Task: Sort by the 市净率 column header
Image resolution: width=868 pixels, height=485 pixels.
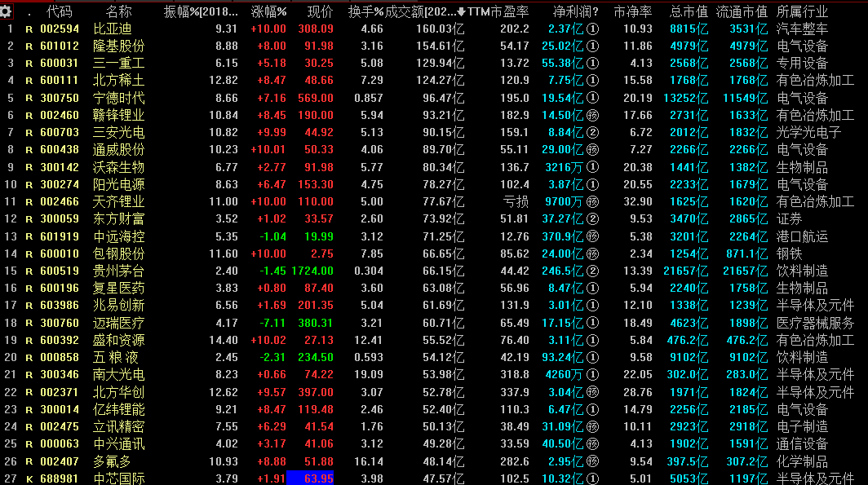Action: [x=633, y=11]
